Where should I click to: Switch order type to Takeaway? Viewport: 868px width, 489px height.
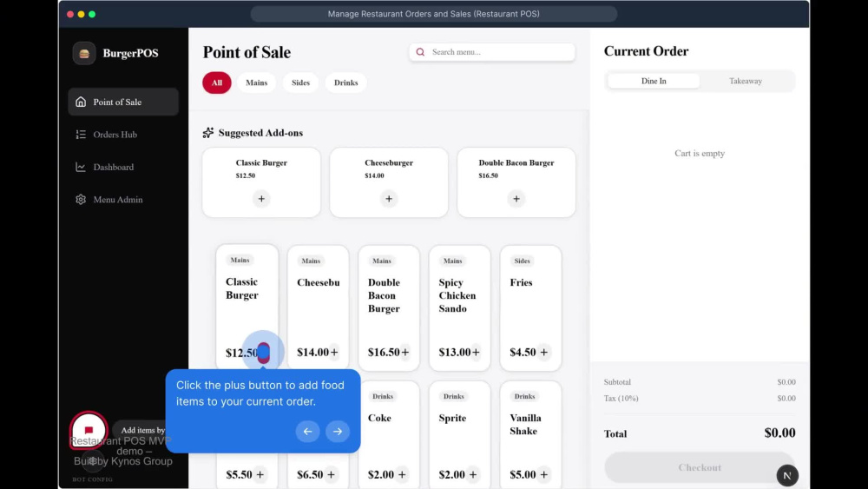pos(745,81)
